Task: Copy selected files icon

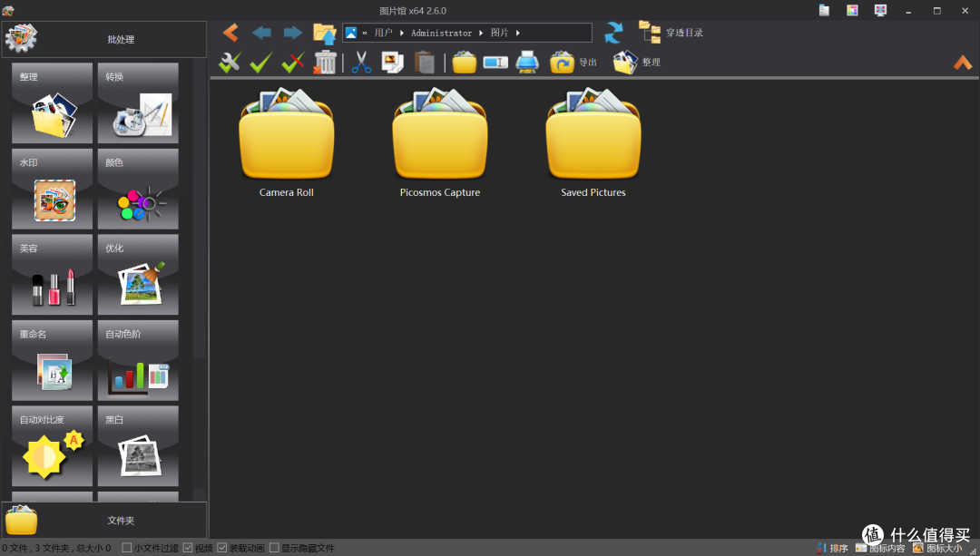Action: [x=393, y=62]
